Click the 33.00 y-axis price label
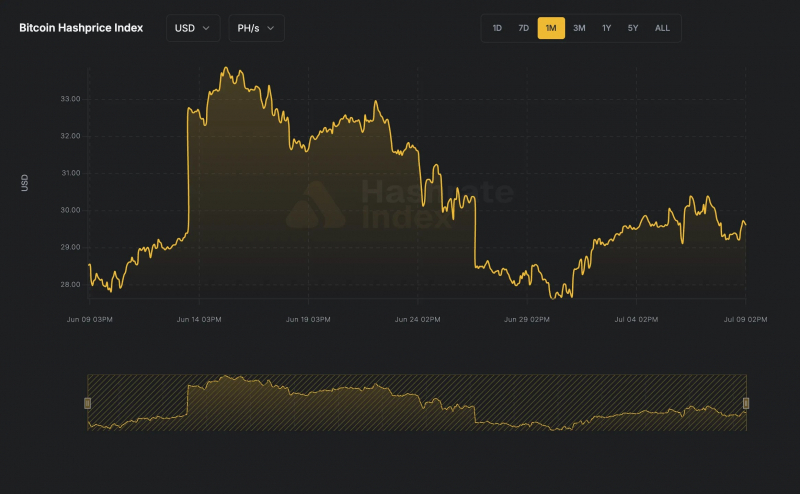Image resolution: width=800 pixels, height=494 pixels. pos(70,99)
